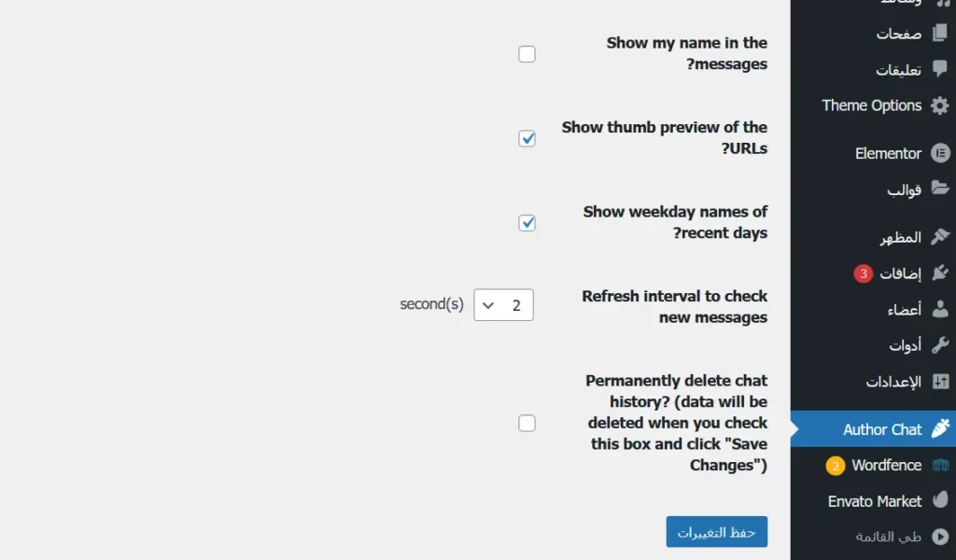Click the Envato Market leaf icon

click(x=940, y=501)
